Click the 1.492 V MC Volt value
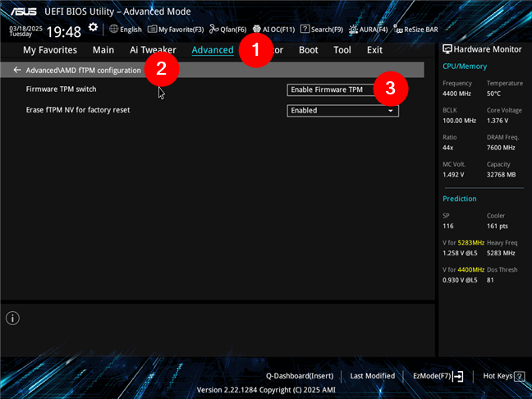Screen dimensions: 532x399 (453, 175)
